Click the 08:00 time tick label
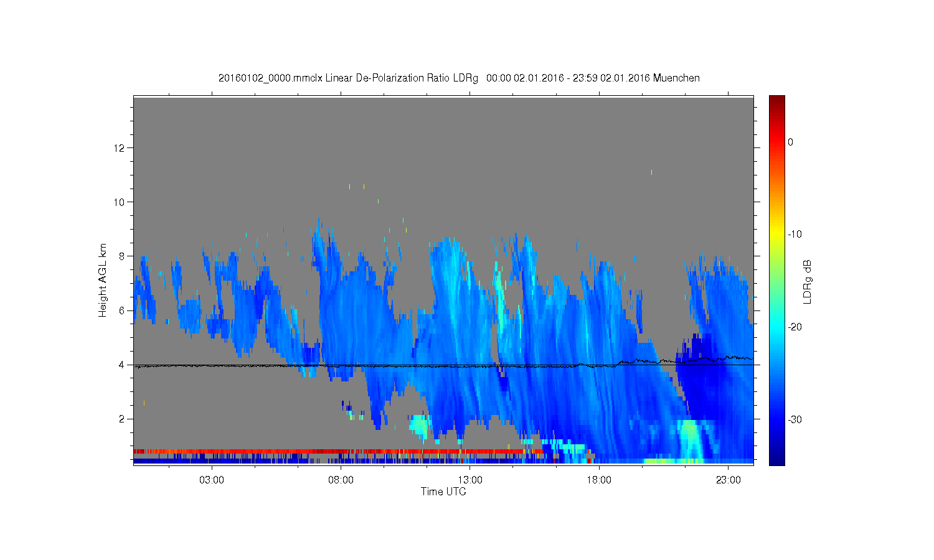934x560 pixels. coord(341,480)
